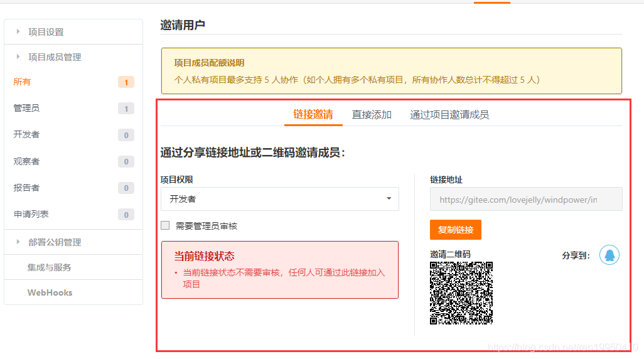Open 集成与服务 in the sidebar
Screen dimensions: 644x359
point(50,267)
